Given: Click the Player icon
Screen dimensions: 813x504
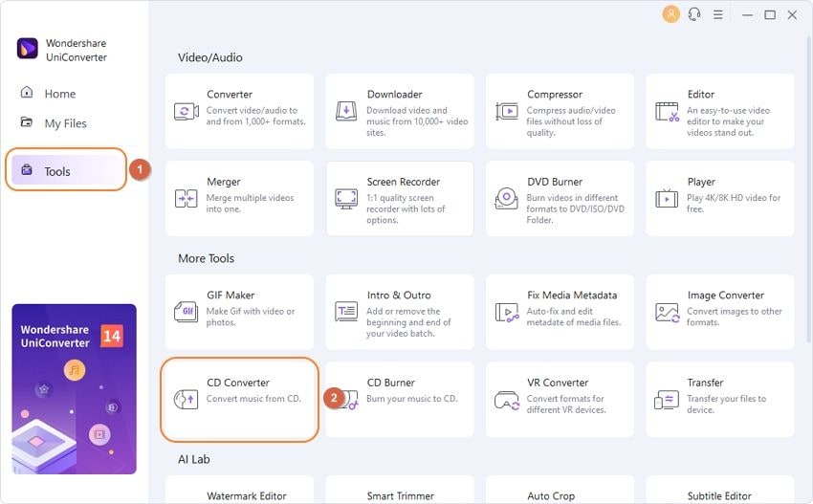Looking at the screenshot, I should 667,198.
